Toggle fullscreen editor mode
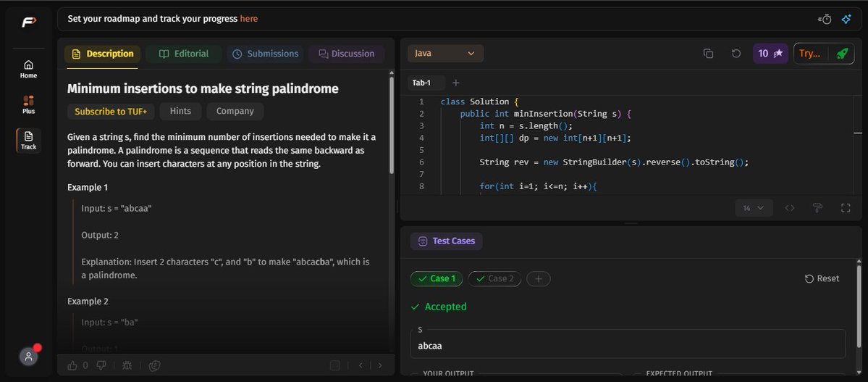 coord(846,208)
